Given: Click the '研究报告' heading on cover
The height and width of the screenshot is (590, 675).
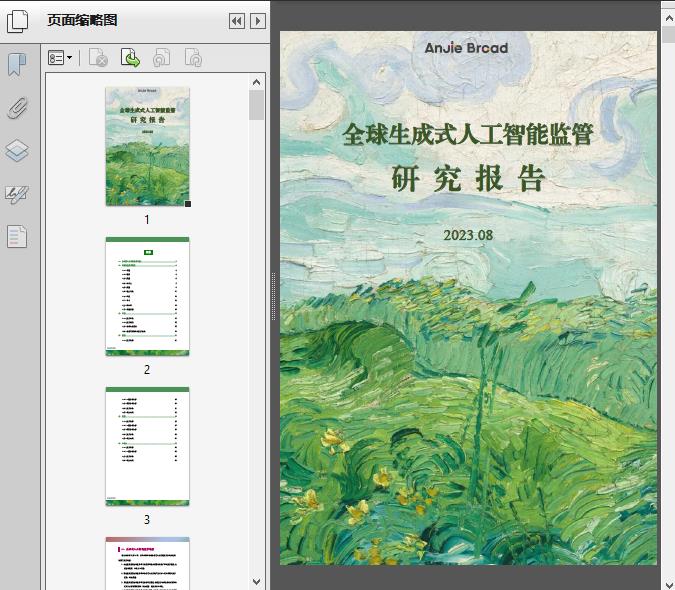Looking at the screenshot, I should (x=468, y=178).
